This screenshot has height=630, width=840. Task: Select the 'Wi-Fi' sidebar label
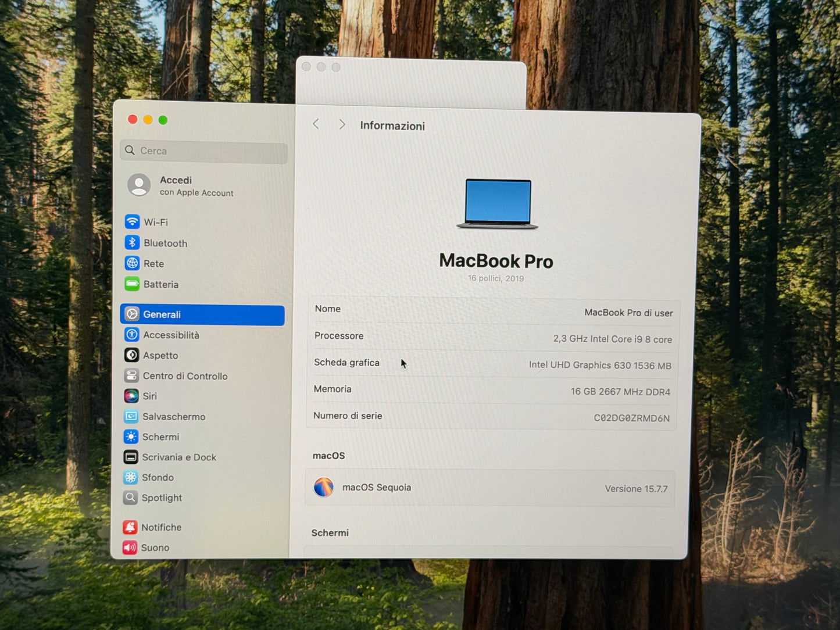tap(156, 222)
